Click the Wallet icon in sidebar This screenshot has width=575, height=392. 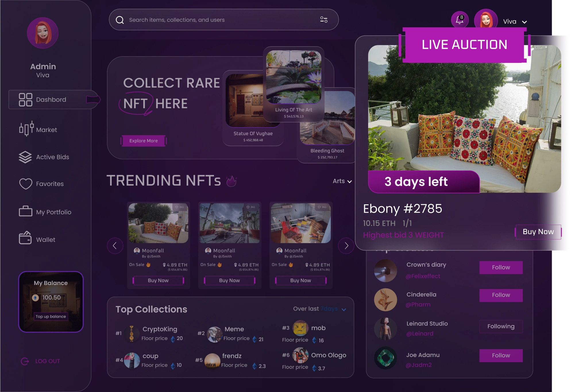tap(25, 238)
